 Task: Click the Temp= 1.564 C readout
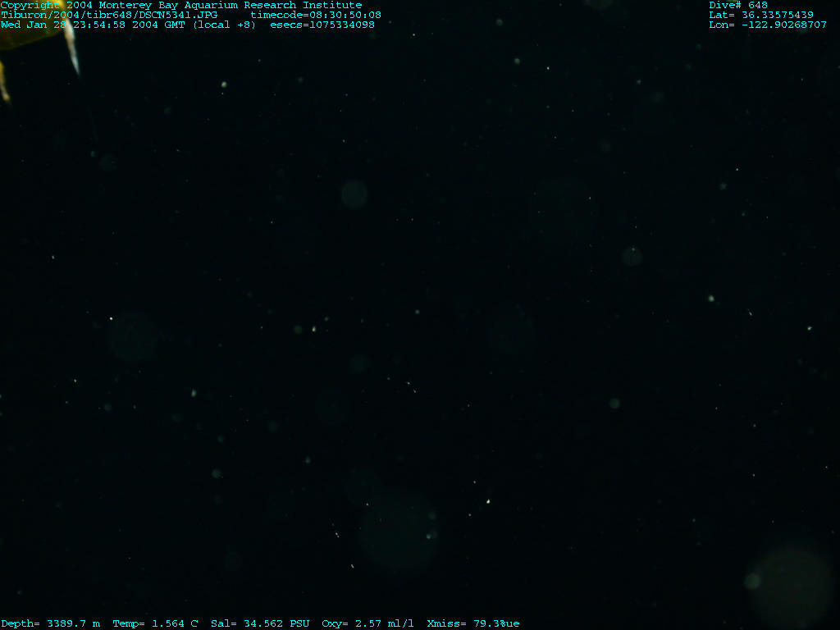(155, 623)
